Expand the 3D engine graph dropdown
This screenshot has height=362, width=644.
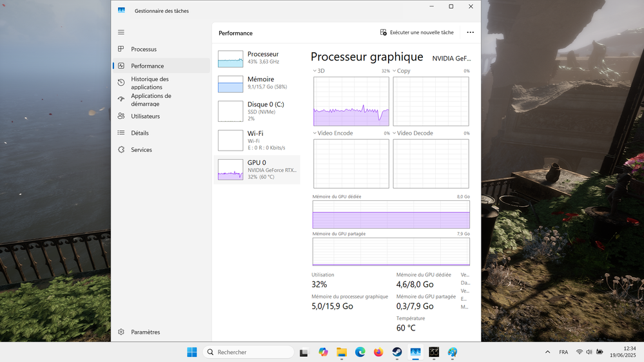pos(315,71)
